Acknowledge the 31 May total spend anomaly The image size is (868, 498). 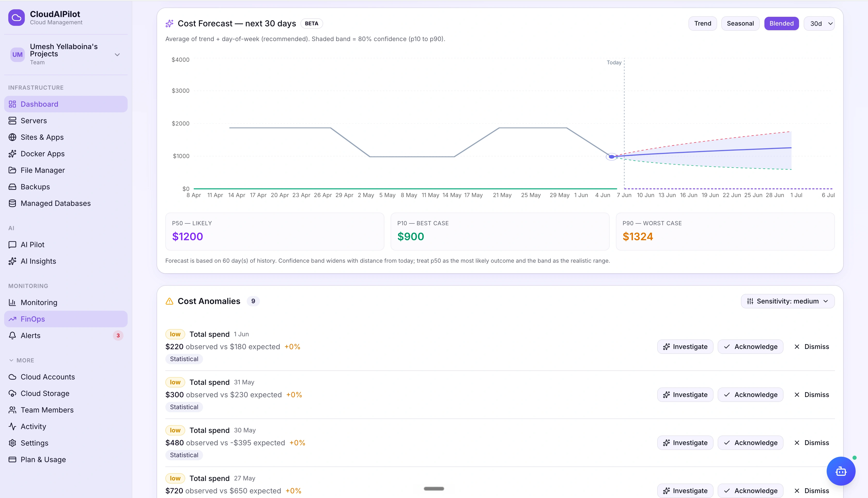coord(750,395)
